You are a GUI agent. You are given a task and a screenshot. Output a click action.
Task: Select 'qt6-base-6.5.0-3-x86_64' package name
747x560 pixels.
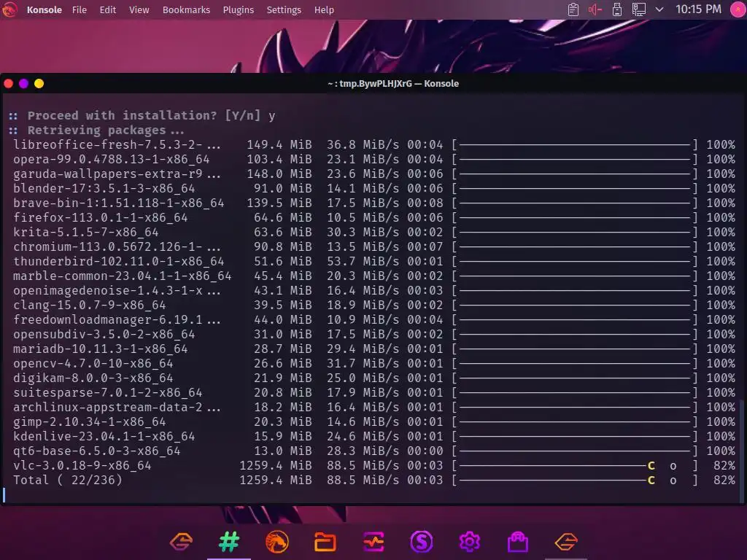[x=97, y=451]
